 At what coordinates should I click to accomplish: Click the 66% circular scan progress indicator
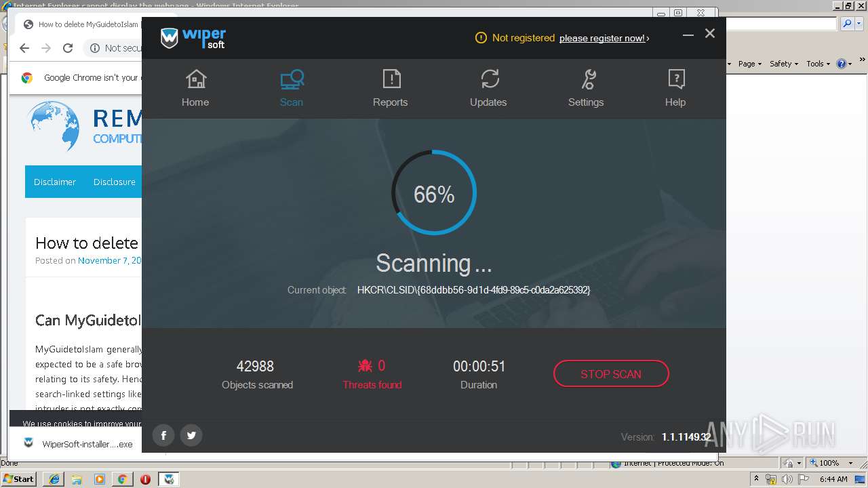click(x=434, y=193)
